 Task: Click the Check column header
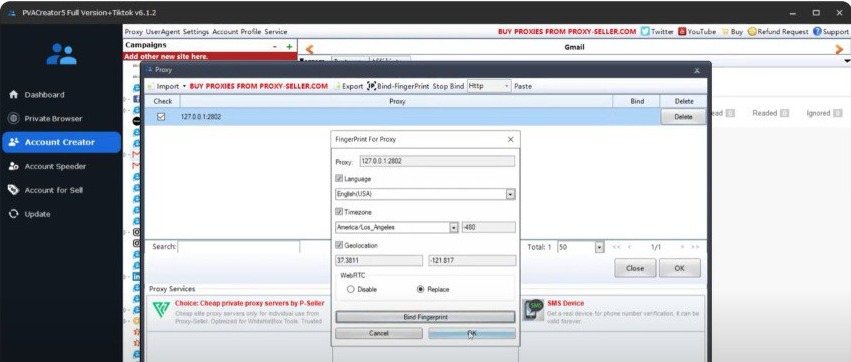tap(162, 101)
